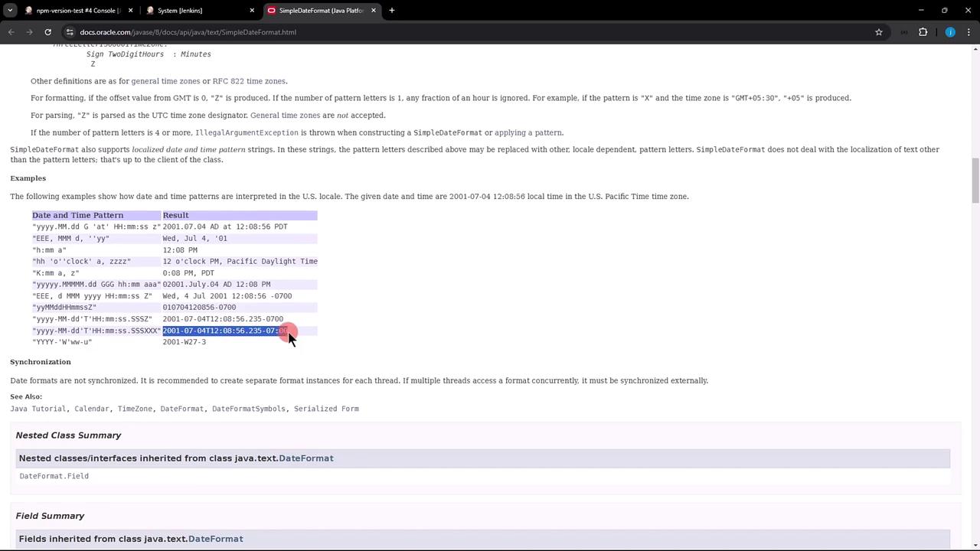Image resolution: width=980 pixels, height=551 pixels.
Task: Open the extensions puzzle icon
Action: [x=923, y=32]
